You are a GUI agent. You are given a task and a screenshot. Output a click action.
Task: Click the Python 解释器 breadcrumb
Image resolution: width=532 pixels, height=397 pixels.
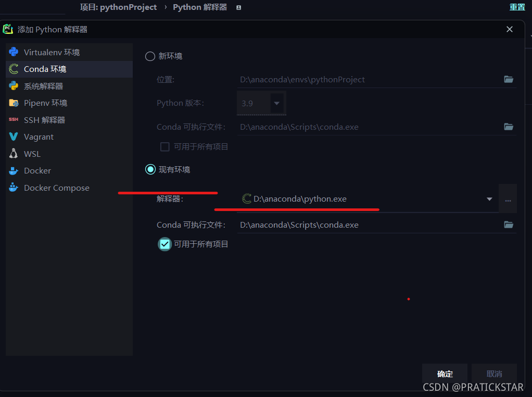click(x=200, y=7)
